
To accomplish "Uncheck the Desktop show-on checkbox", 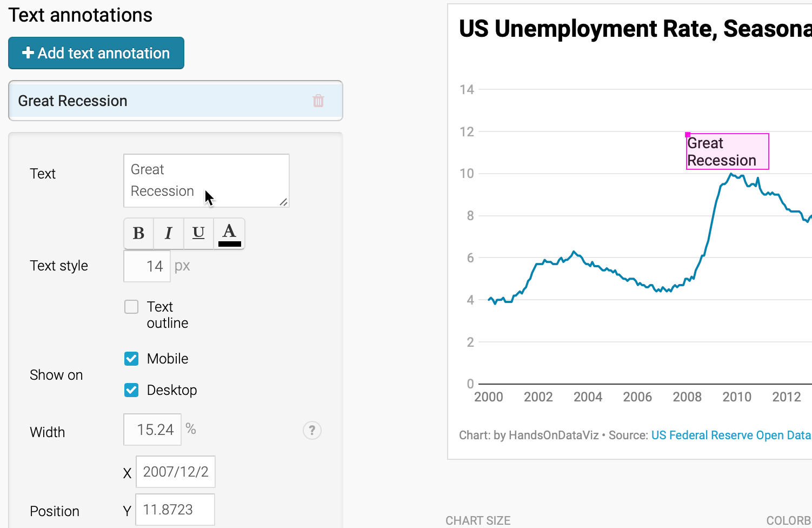I will pos(131,390).
